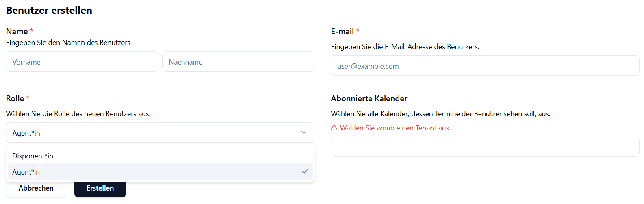Cancel with the Abbrechen button
Screen dimensions: 644x204
pos(36,188)
